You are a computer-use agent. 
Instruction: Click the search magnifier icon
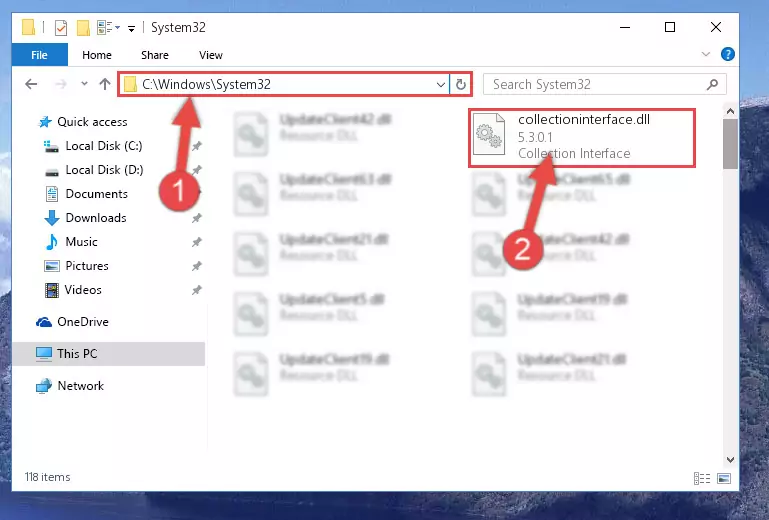(x=713, y=84)
